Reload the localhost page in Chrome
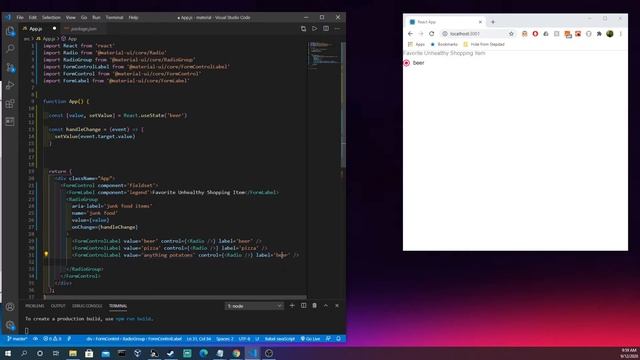 click(x=432, y=34)
